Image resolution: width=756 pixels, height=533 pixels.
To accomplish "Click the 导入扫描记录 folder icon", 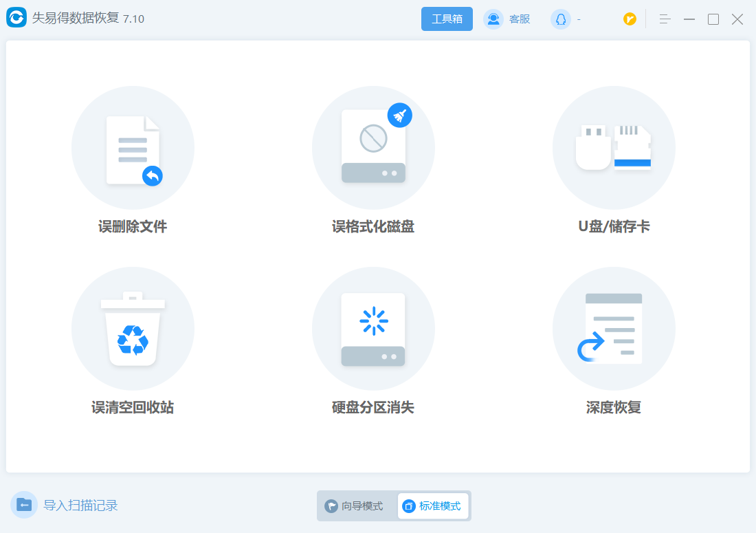I will tap(24, 505).
